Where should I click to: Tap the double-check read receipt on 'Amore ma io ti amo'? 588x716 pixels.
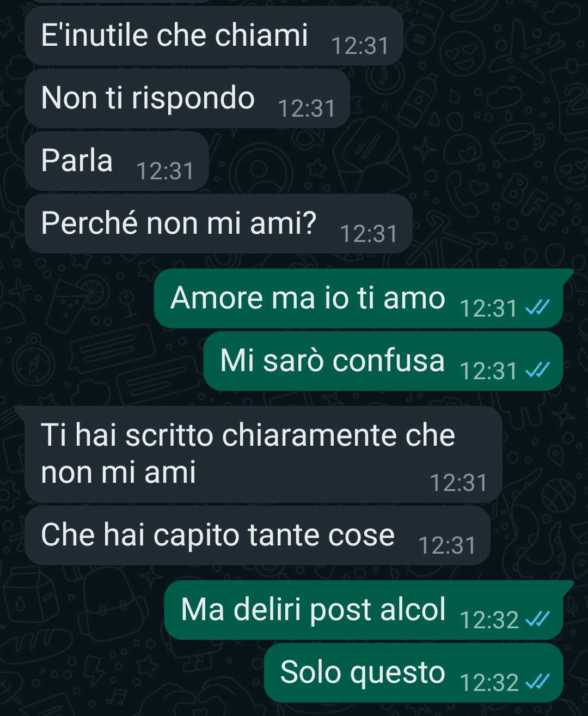click(x=537, y=307)
